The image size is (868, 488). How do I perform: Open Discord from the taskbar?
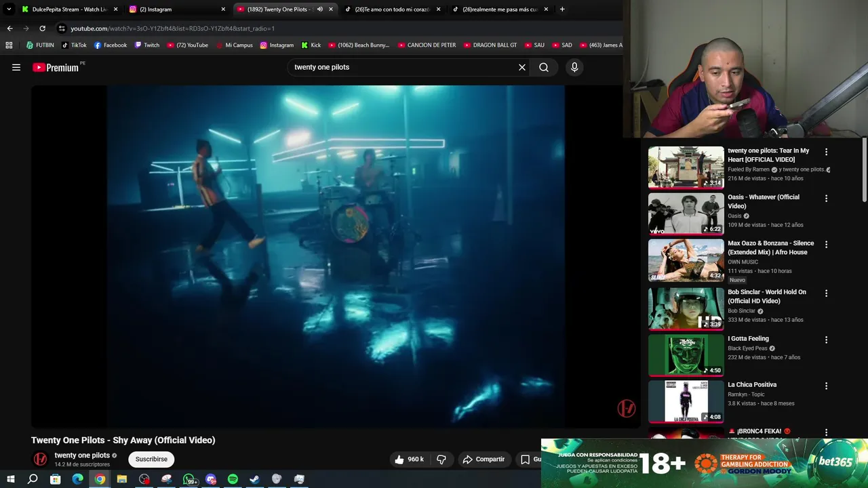(211, 479)
